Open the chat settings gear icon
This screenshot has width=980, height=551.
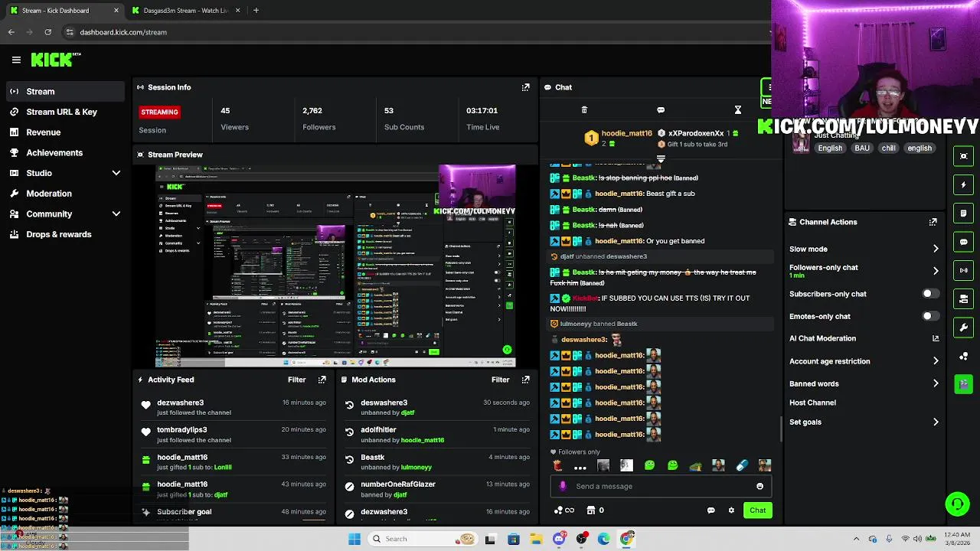731,510
